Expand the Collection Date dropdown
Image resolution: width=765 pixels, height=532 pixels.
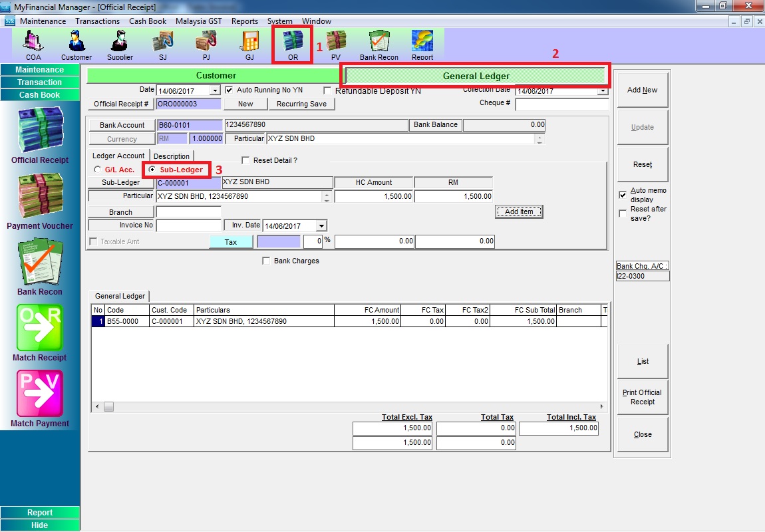(603, 91)
